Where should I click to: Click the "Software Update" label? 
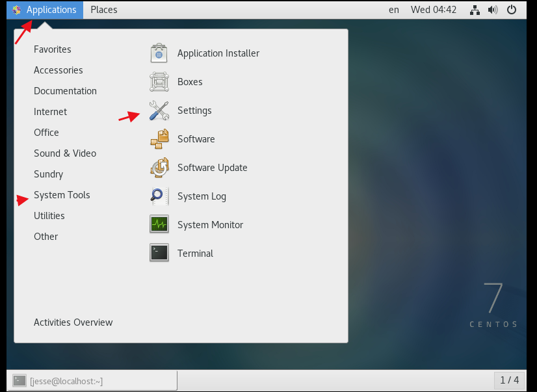[212, 168]
